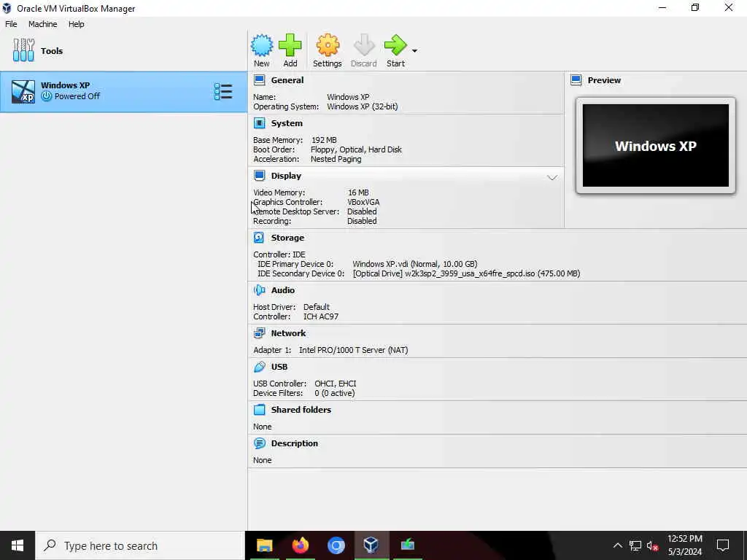The width and height of the screenshot is (747, 560).
Task: Open File Explorer from taskbar
Action: (x=264, y=545)
